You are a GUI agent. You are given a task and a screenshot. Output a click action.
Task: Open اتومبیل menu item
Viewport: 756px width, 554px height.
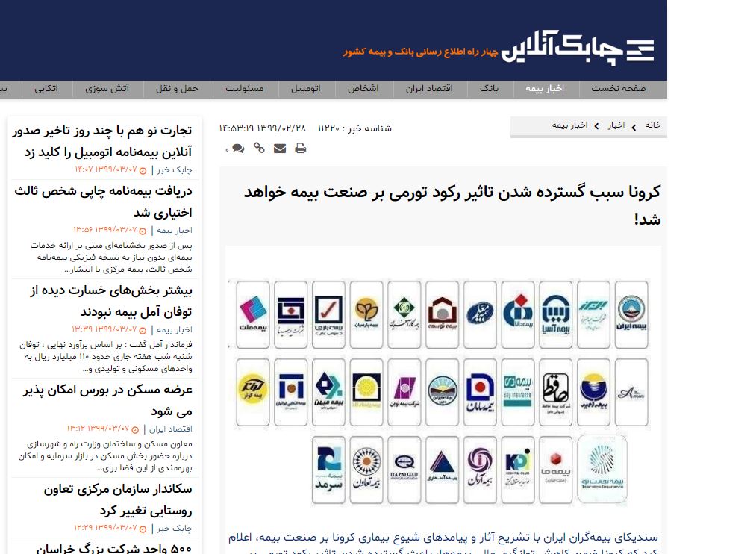click(x=306, y=89)
